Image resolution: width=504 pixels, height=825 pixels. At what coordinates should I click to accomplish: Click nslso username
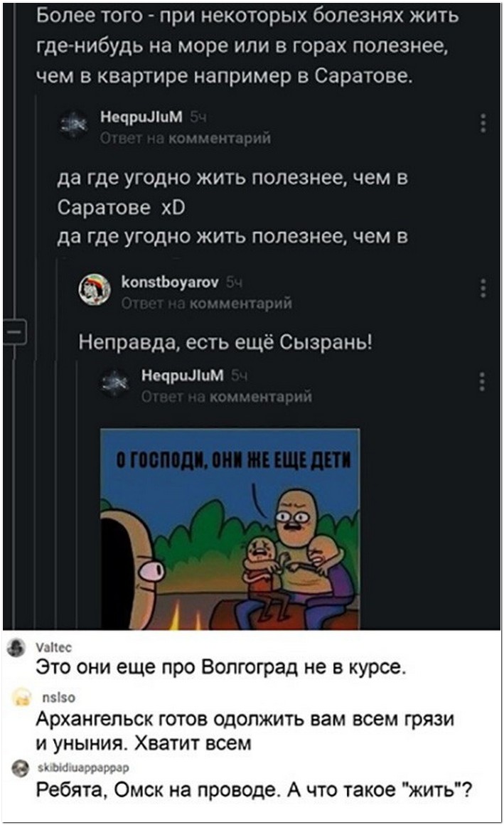(58, 697)
